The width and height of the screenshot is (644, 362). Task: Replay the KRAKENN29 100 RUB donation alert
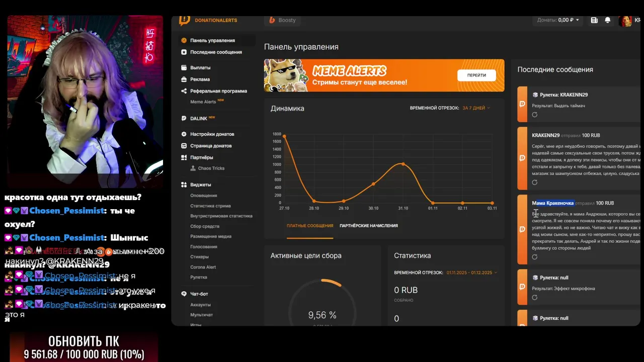click(x=535, y=183)
